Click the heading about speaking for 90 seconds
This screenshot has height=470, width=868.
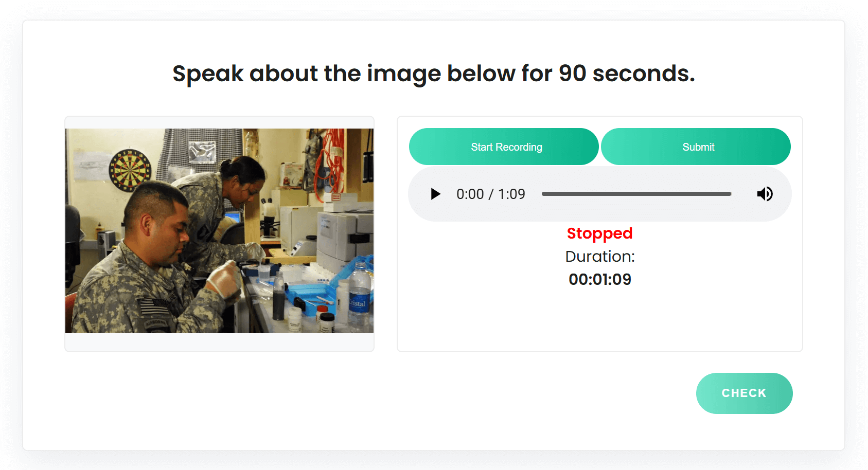[x=434, y=73]
